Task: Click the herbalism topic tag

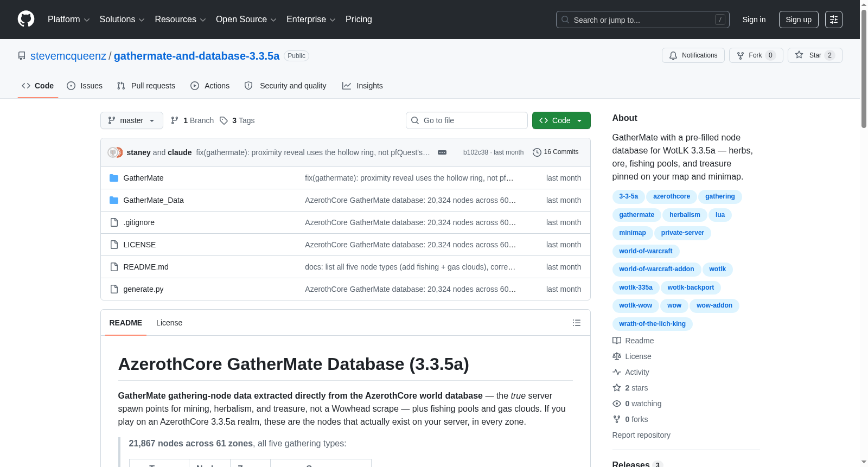Action: pyautogui.click(x=685, y=215)
